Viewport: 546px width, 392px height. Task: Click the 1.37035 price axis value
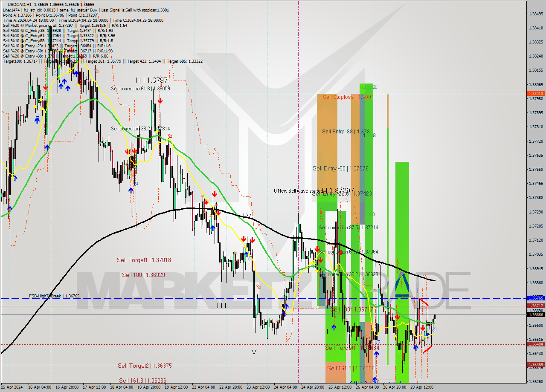(x=536, y=254)
